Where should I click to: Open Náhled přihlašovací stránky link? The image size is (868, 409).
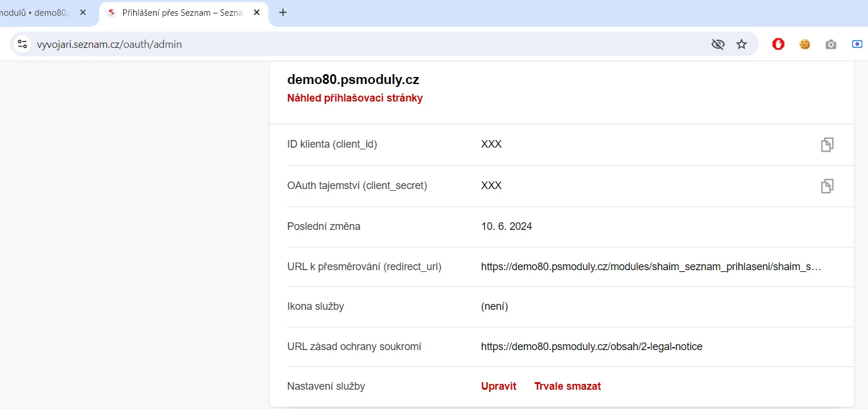coord(355,98)
